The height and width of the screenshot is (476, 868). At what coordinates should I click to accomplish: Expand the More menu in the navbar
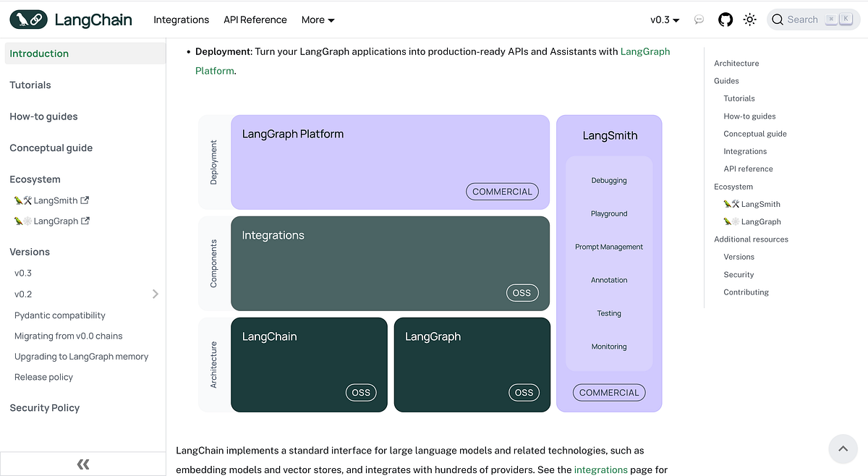pyautogui.click(x=318, y=20)
